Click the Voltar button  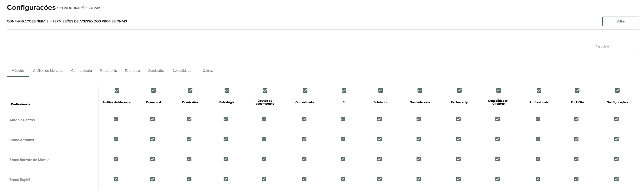click(620, 21)
